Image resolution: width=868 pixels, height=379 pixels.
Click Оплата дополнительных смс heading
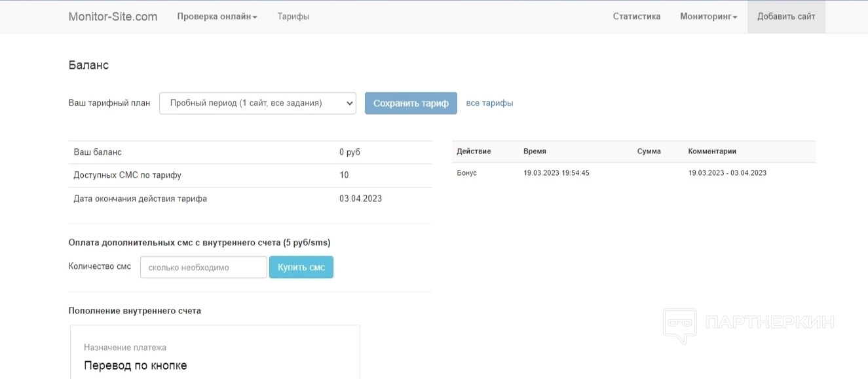click(x=199, y=243)
